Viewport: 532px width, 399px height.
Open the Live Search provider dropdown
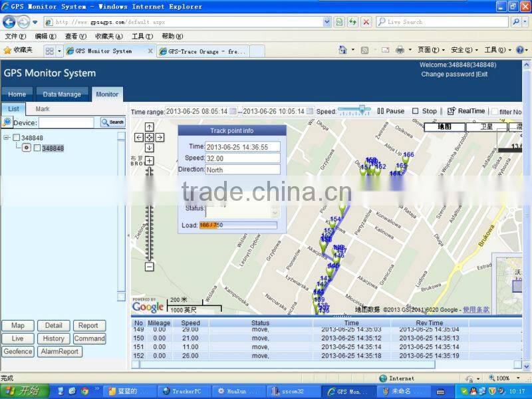pyautogui.click(x=524, y=21)
